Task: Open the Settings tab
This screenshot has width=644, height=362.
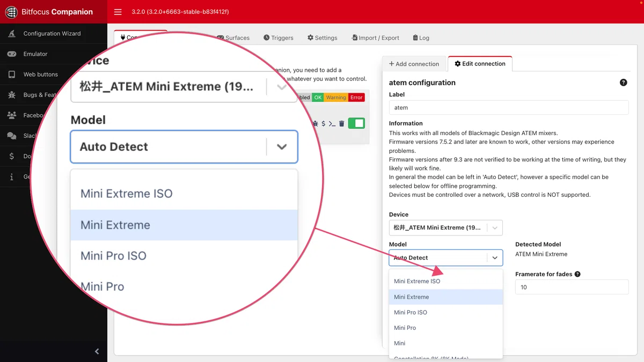Action: pos(323,38)
